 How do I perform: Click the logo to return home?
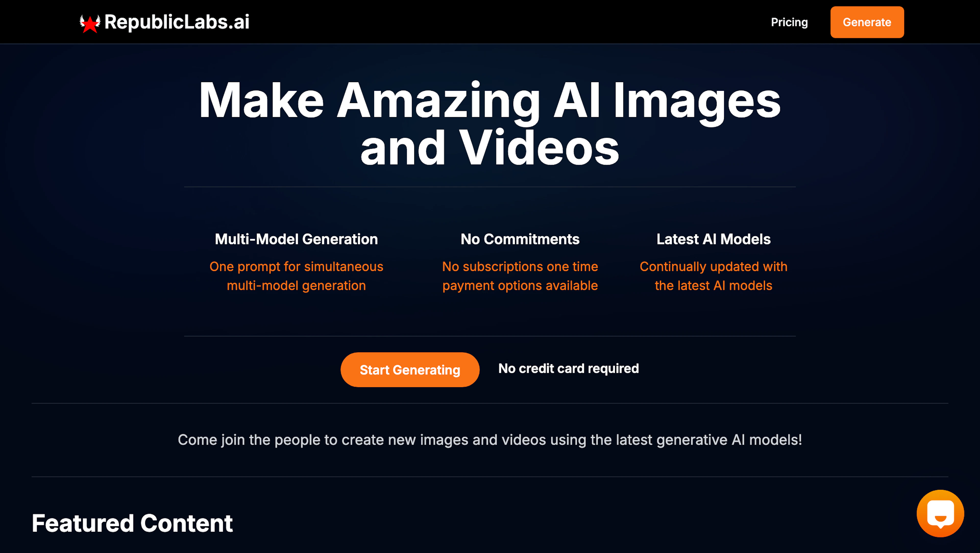point(164,22)
